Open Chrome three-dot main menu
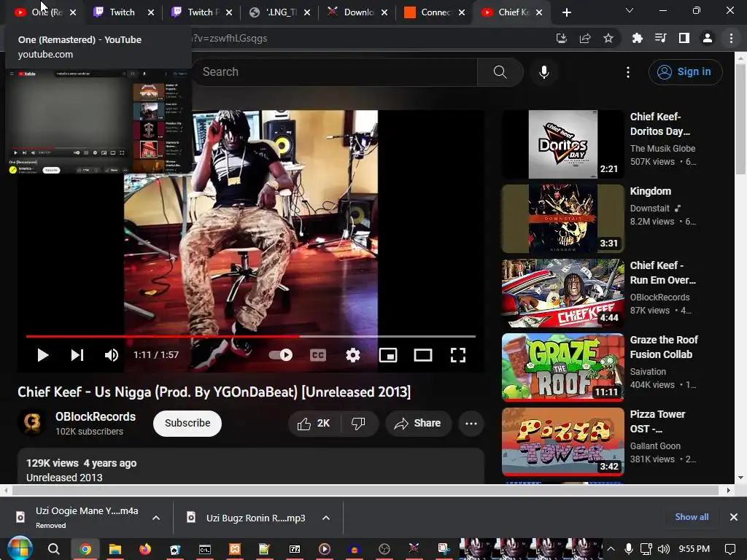Viewport: 747px width, 560px height. tap(731, 38)
